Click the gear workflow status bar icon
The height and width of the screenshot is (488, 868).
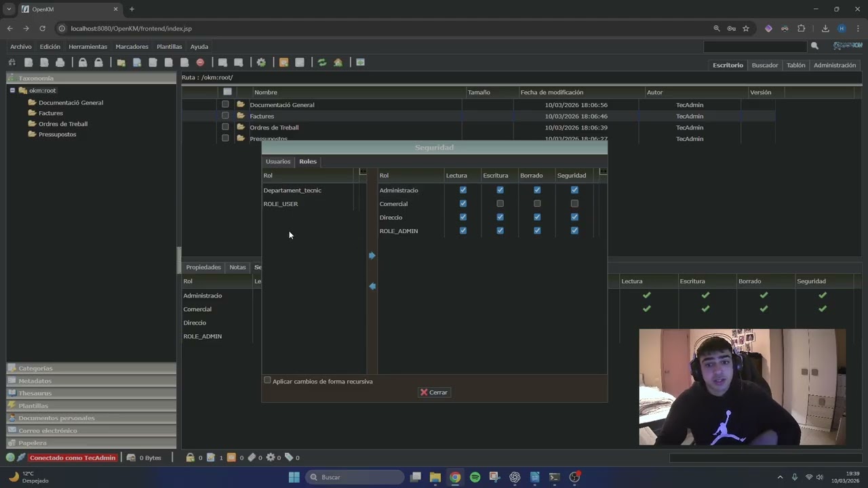pos(271,457)
